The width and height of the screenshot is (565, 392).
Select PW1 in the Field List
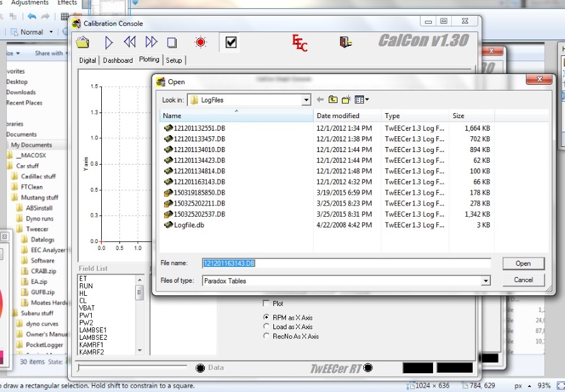click(x=85, y=315)
